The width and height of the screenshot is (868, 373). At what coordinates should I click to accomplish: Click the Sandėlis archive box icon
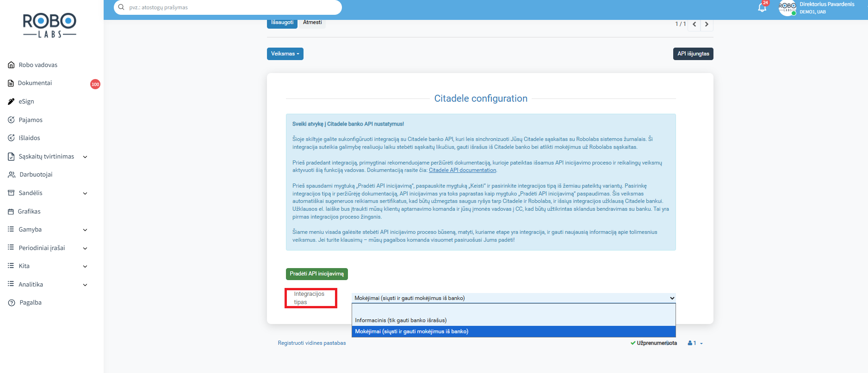tap(11, 193)
